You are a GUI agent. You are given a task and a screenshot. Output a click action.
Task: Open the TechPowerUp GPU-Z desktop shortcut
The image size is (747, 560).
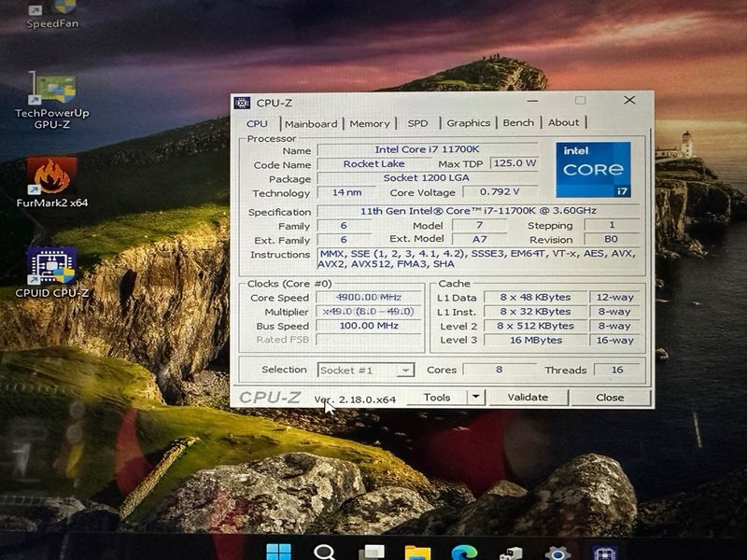[51, 100]
